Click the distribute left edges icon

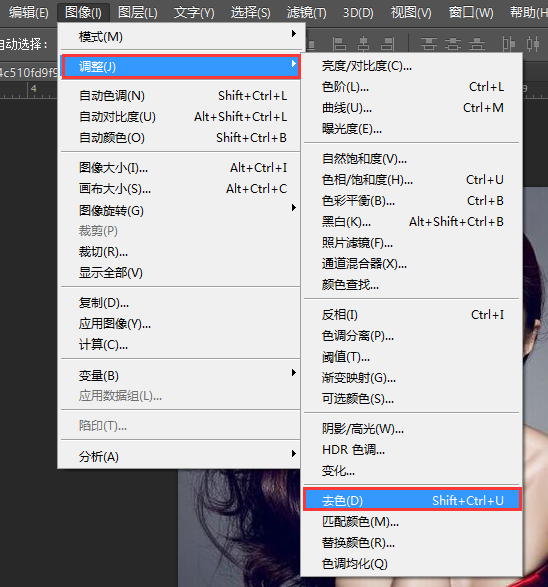pos(508,44)
